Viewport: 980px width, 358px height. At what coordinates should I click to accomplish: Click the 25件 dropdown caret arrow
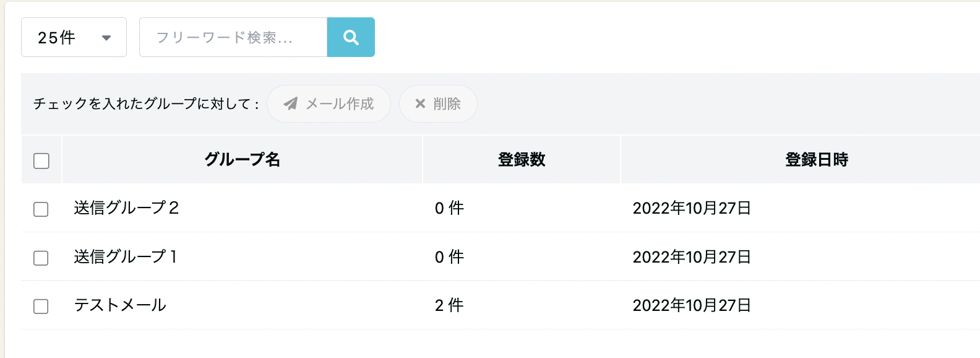click(x=106, y=38)
